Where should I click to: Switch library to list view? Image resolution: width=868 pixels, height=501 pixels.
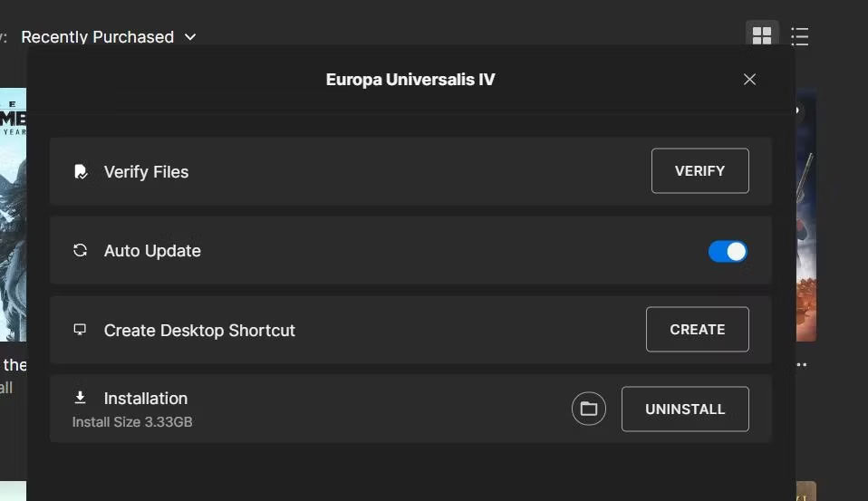click(x=799, y=35)
